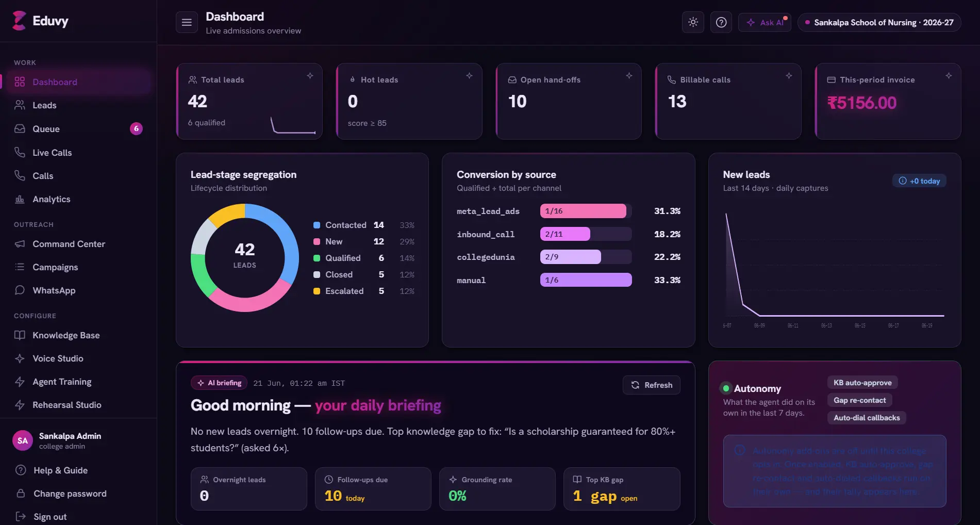This screenshot has width=980, height=525.
Task: Click the Hot leads flame icon
Action: tap(353, 80)
